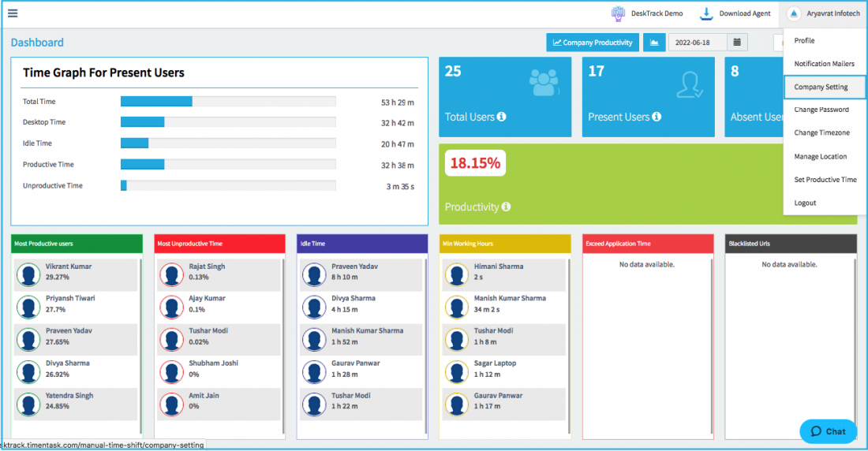The height and width of the screenshot is (451, 868).
Task: Open the hamburger menu icon
Action: pyautogui.click(x=13, y=13)
